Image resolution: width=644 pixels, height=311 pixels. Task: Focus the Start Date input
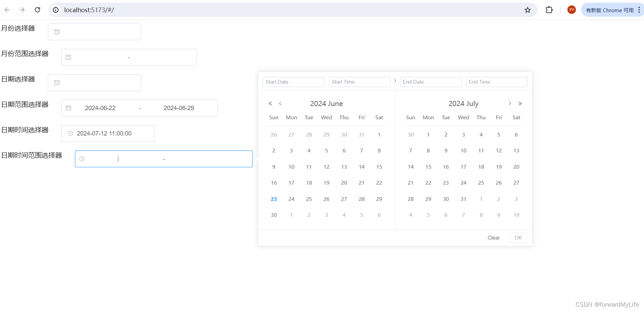pyautogui.click(x=294, y=82)
